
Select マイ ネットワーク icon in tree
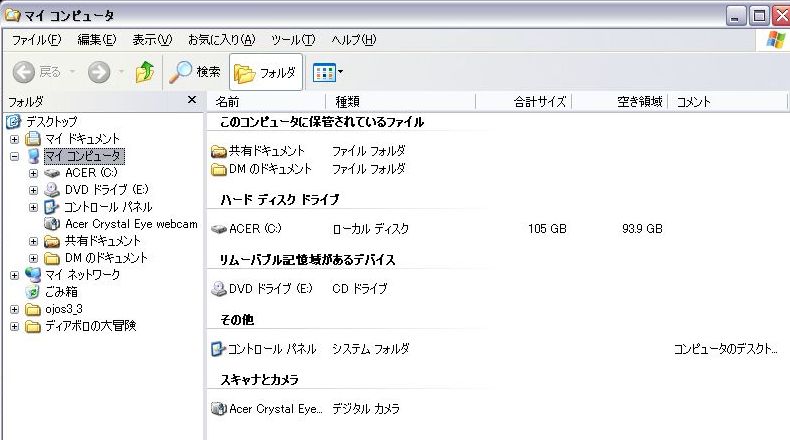(x=33, y=275)
